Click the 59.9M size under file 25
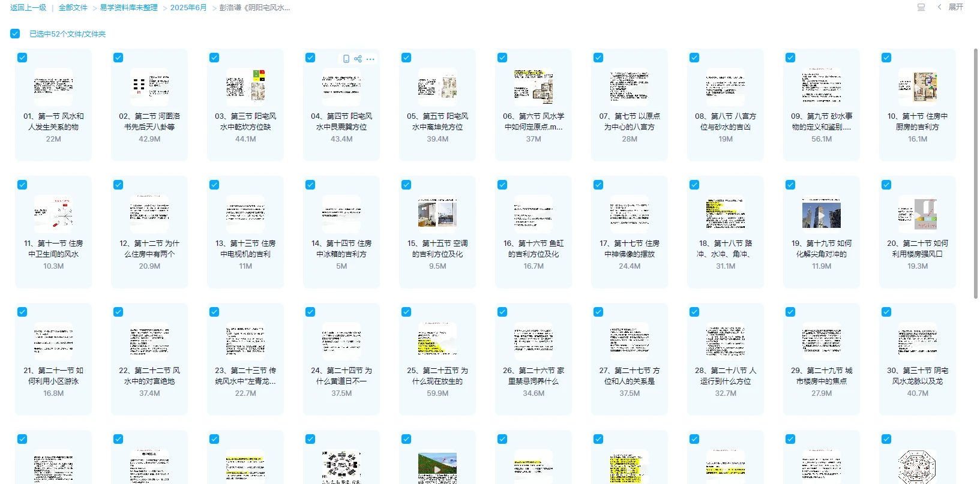The width and height of the screenshot is (980, 484). click(437, 393)
